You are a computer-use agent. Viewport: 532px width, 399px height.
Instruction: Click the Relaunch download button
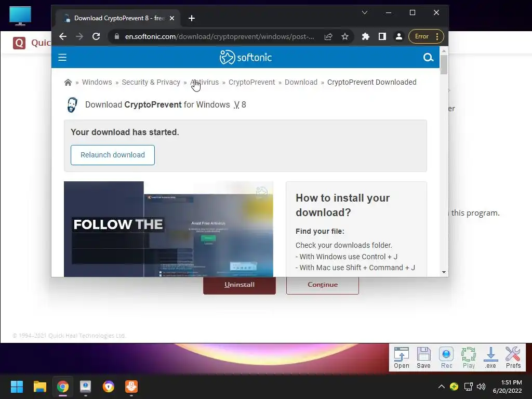113,155
